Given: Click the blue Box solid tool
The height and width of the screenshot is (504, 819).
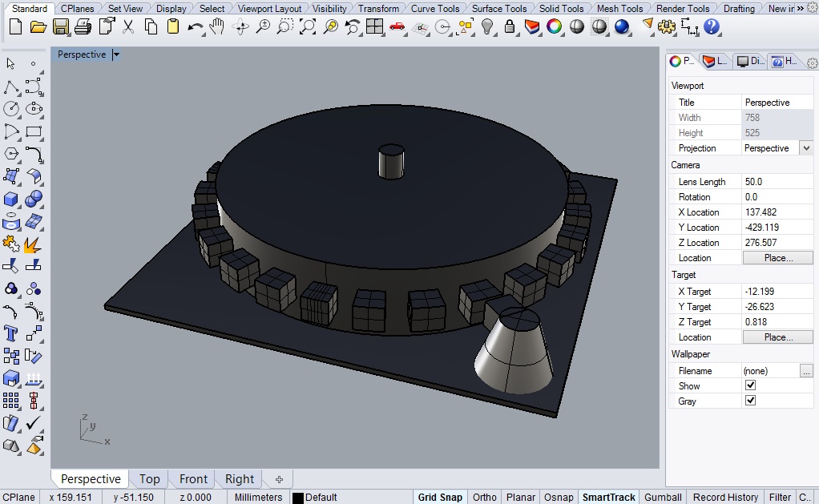Looking at the screenshot, I should pos(11,199).
